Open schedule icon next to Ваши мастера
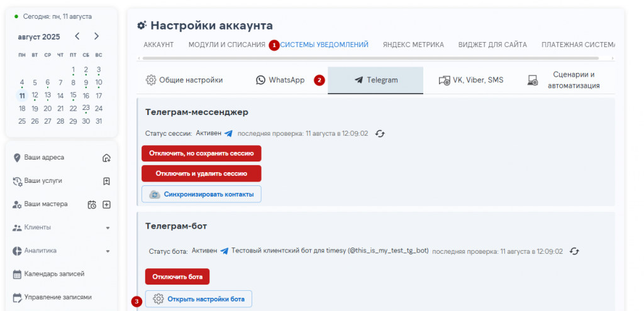Screen dimensions: 644x311 click(x=92, y=204)
